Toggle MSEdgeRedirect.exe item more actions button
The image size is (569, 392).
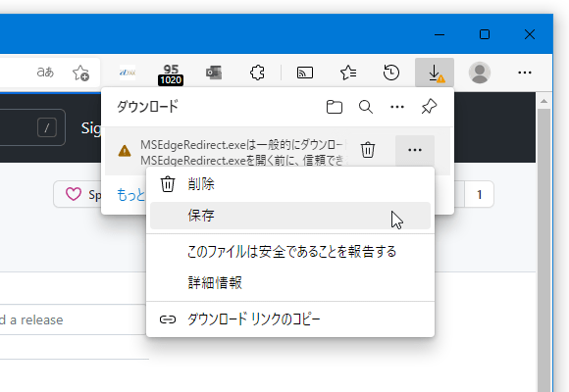415,150
